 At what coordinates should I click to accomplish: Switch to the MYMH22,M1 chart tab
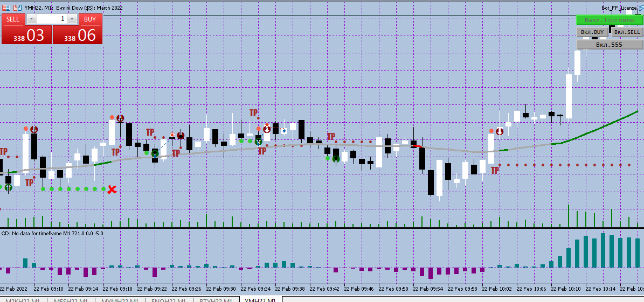pyautogui.click(x=120, y=299)
